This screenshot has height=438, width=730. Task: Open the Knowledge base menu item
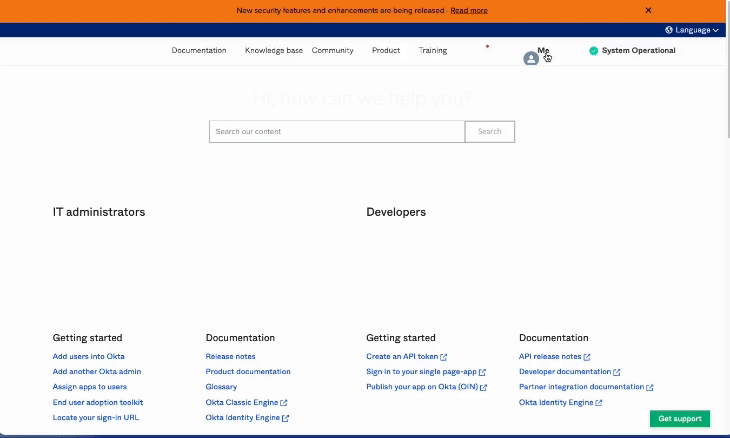click(273, 50)
